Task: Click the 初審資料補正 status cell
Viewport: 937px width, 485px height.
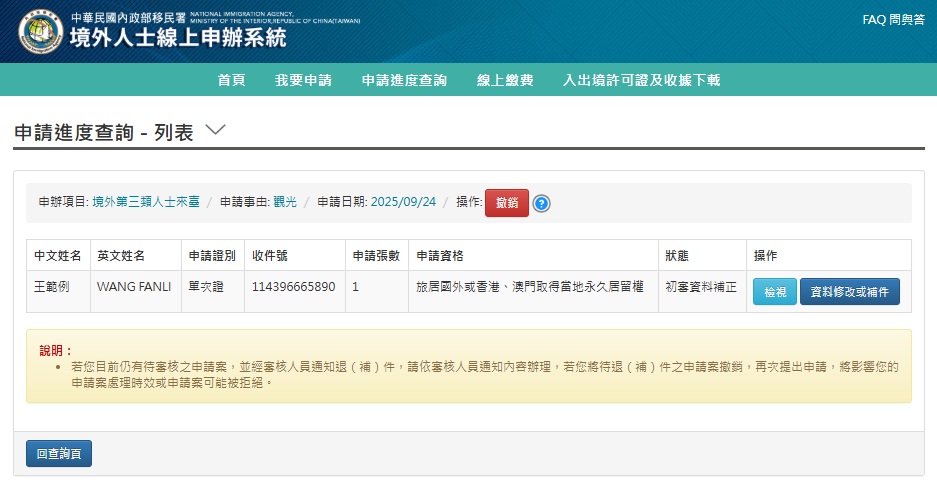Action: (x=701, y=286)
